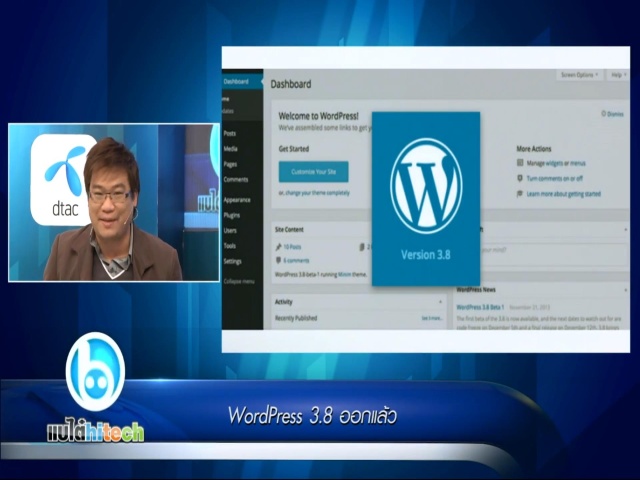Click the More Actions heading
This screenshot has height=480, width=640.
[534, 149]
